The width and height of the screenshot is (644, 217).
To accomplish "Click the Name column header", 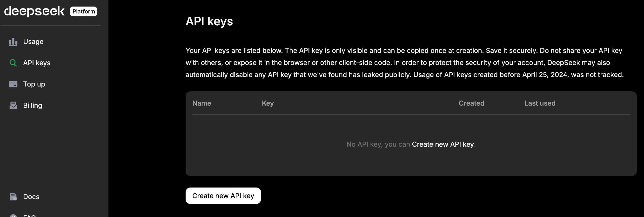I will [x=201, y=103].
